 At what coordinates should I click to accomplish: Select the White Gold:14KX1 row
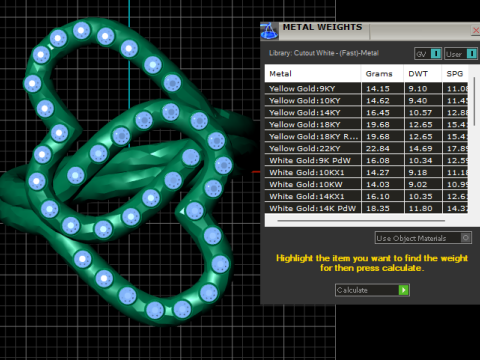[x=366, y=197]
